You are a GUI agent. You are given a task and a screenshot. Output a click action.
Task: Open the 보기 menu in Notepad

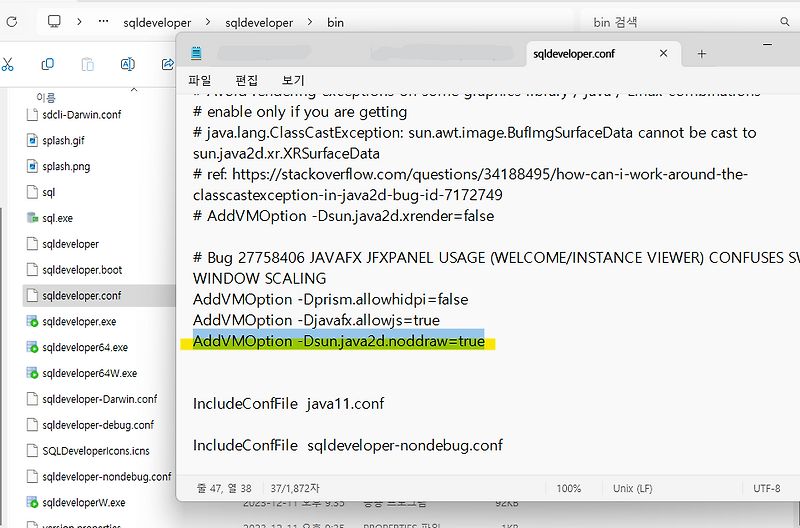coord(293,80)
